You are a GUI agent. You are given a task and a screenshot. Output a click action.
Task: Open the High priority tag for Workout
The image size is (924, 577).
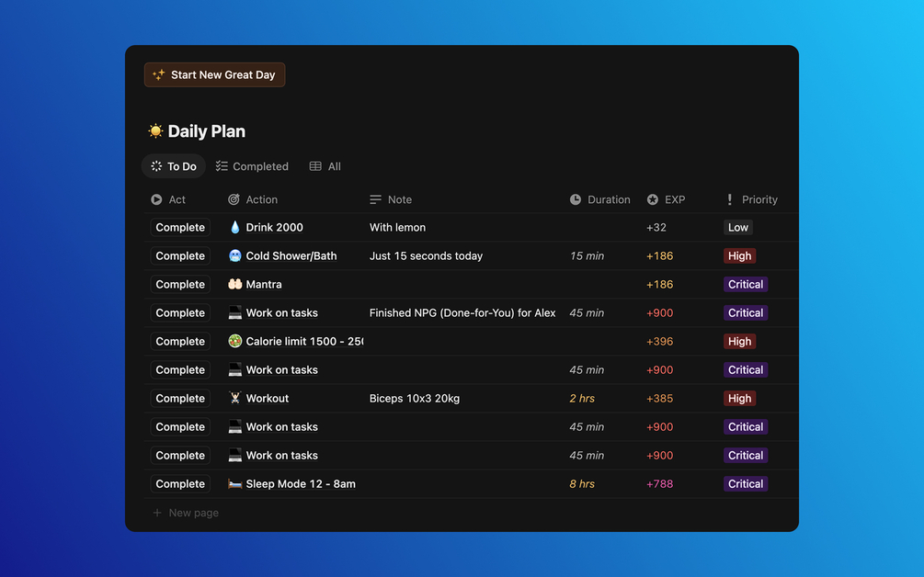pos(739,399)
